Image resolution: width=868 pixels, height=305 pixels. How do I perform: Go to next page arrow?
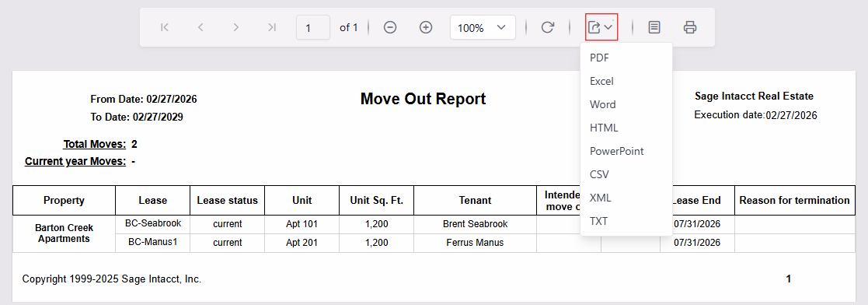click(x=235, y=27)
